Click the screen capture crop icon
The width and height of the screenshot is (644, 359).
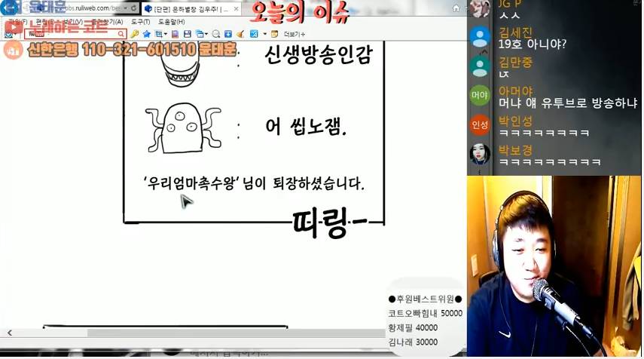158,34
